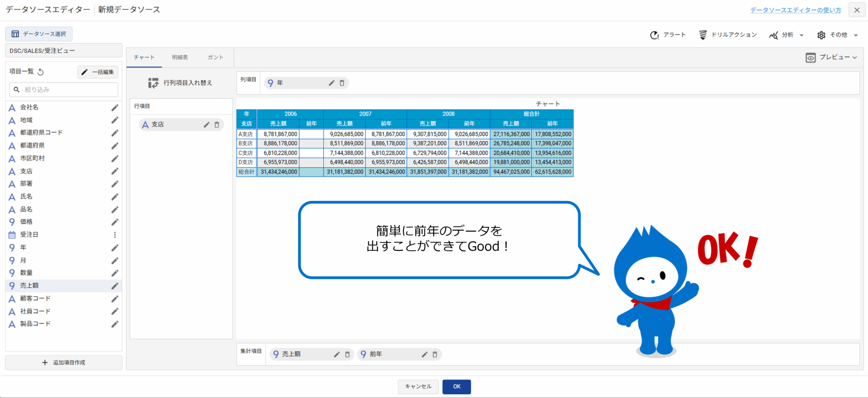Edit the 売上額 aggregate item pencil icon
Image resolution: width=868 pixels, height=398 pixels.
point(337,354)
